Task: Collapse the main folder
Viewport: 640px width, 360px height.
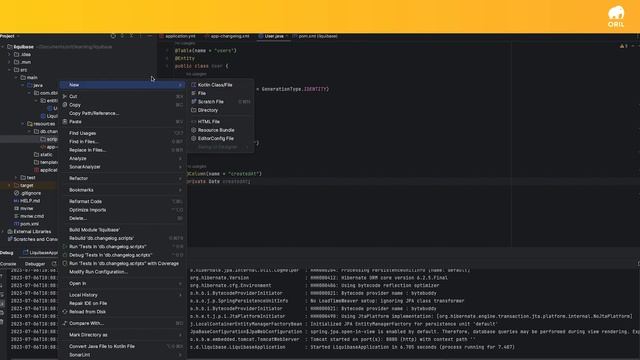Action: pyautogui.click(x=16, y=78)
